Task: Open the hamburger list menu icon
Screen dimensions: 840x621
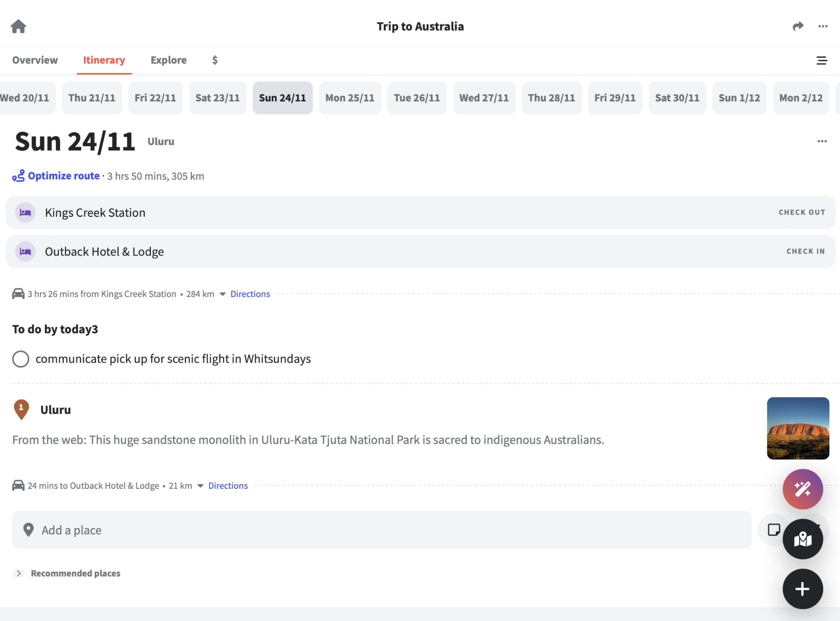Action: click(821, 60)
